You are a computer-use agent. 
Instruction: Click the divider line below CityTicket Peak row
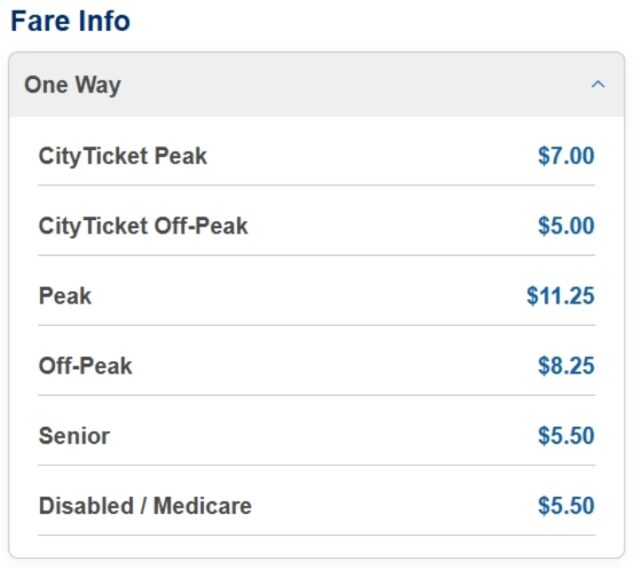tap(316, 185)
